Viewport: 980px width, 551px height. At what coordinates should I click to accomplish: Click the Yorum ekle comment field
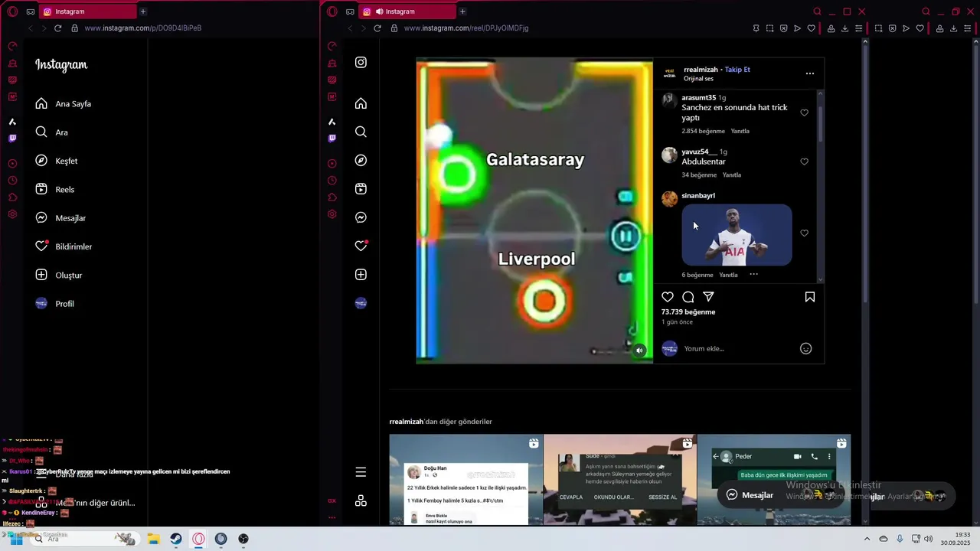(739, 349)
